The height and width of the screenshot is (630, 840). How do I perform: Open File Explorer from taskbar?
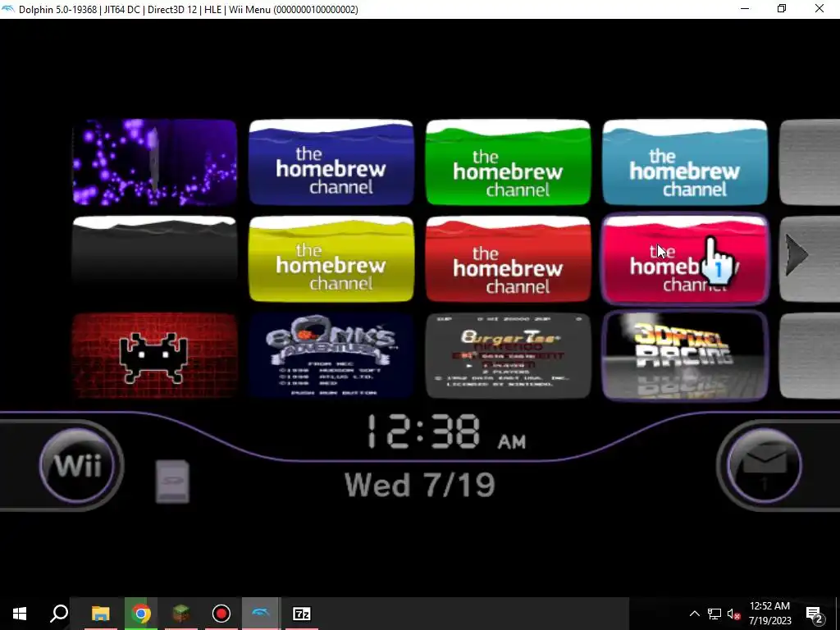click(100, 614)
